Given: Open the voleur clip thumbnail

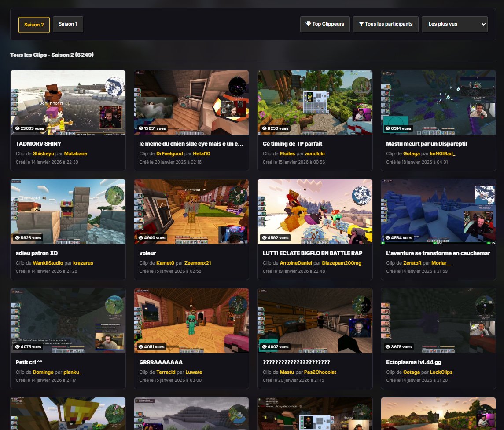Looking at the screenshot, I should (x=191, y=211).
